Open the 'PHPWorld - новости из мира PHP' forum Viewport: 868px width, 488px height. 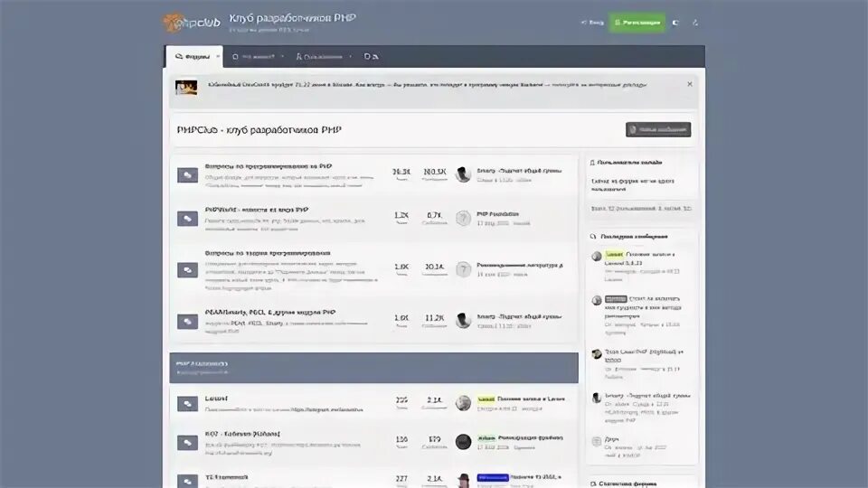(x=256, y=210)
